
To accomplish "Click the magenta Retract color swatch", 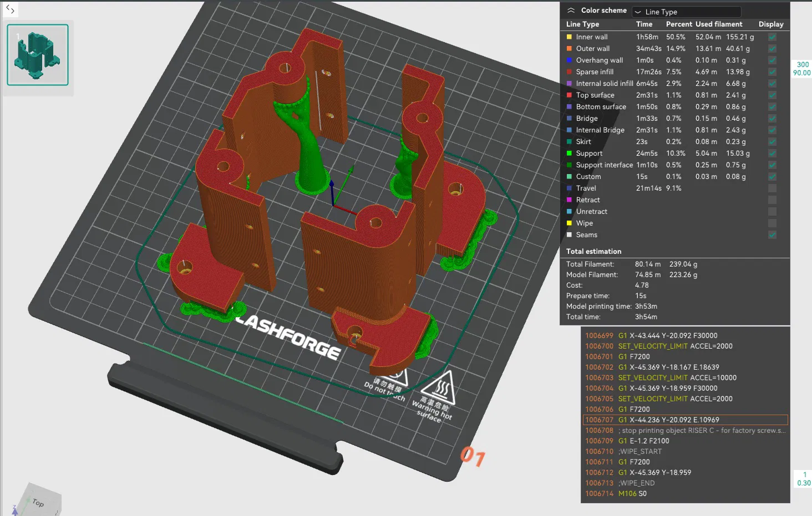I will 569,200.
